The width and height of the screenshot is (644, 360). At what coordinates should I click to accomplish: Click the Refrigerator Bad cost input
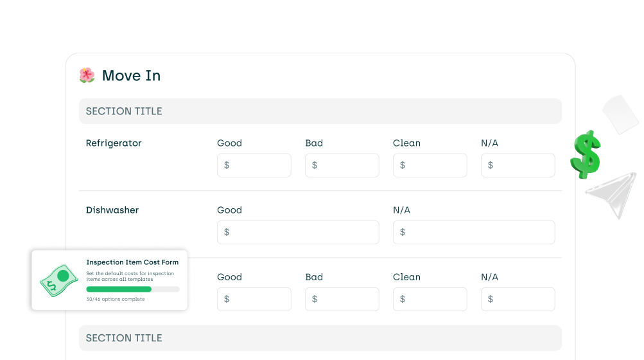click(x=342, y=165)
